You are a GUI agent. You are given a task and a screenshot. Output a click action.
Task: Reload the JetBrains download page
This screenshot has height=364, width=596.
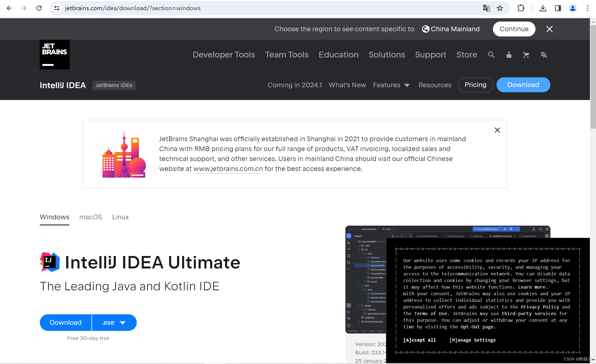39,8
